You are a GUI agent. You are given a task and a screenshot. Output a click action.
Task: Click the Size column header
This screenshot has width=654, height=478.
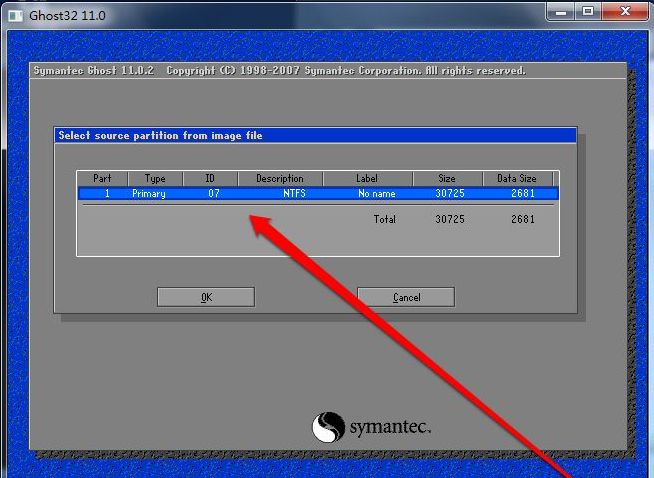(447, 179)
